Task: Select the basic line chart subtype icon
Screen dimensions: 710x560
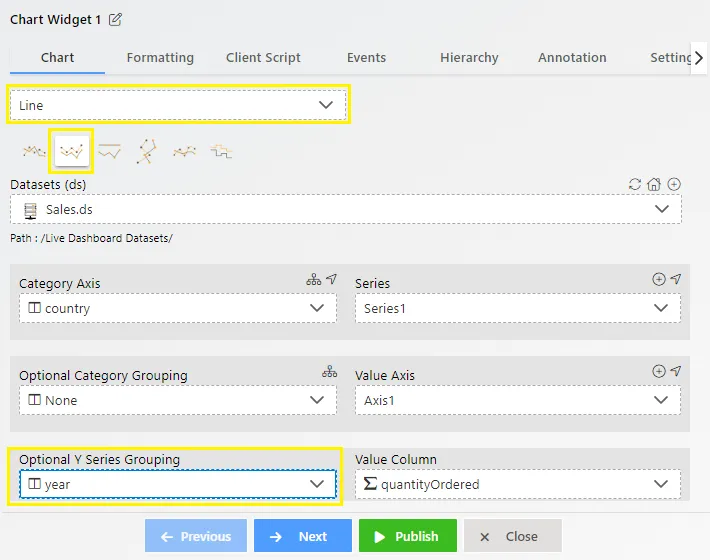Action: 34,151
